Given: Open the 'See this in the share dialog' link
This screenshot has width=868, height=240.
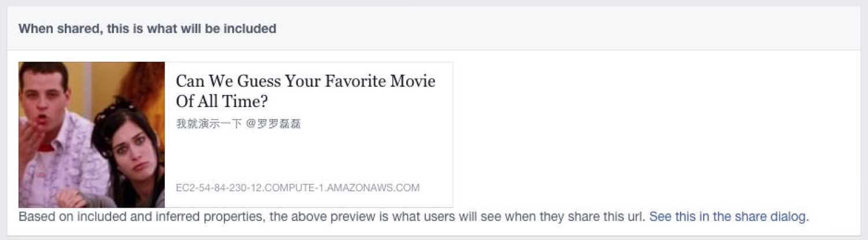Looking at the screenshot, I should tap(729, 217).
